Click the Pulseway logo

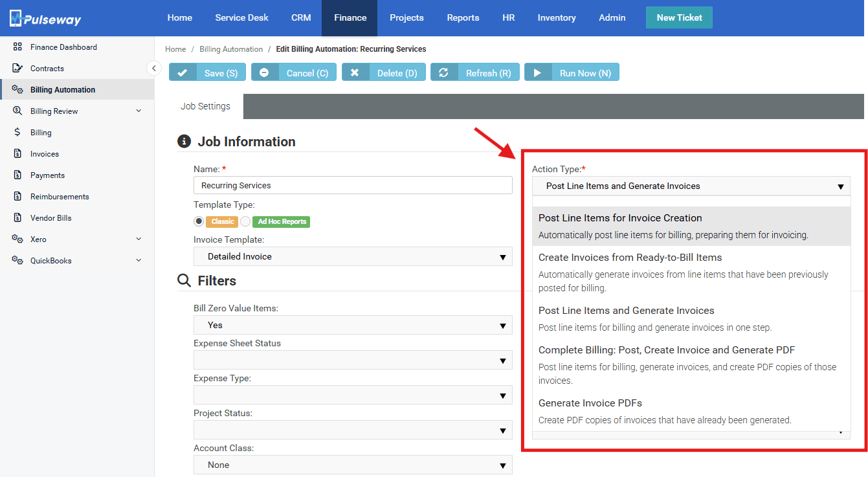click(45, 18)
